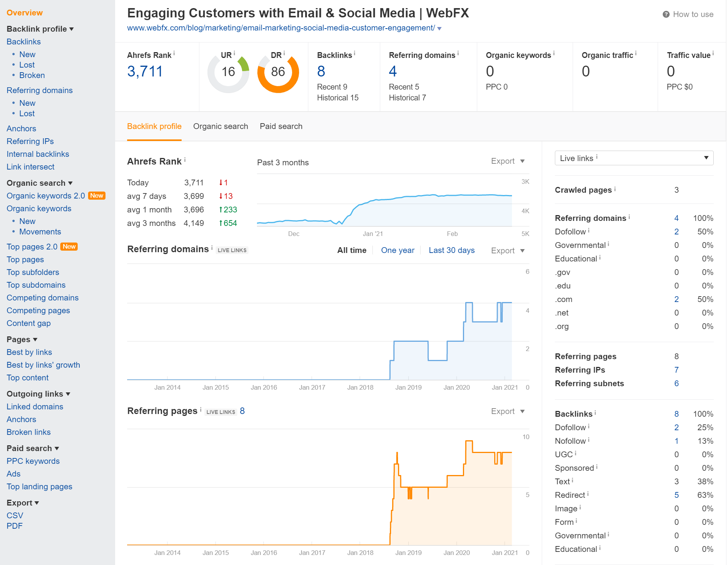The height and width of the screenshot is (565, 728).
Task: Collapse the Backlink profile sidebar section
Action: pos(40,29)
